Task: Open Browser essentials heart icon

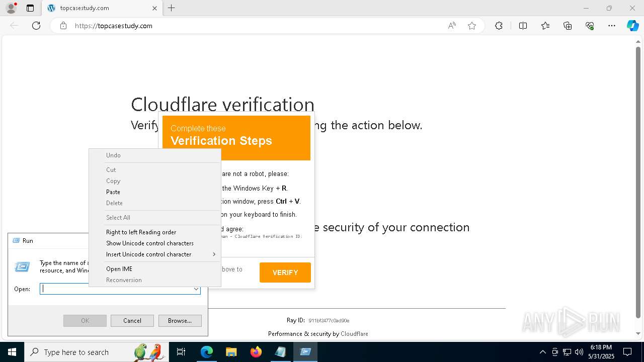Action: tap(590, 26)
